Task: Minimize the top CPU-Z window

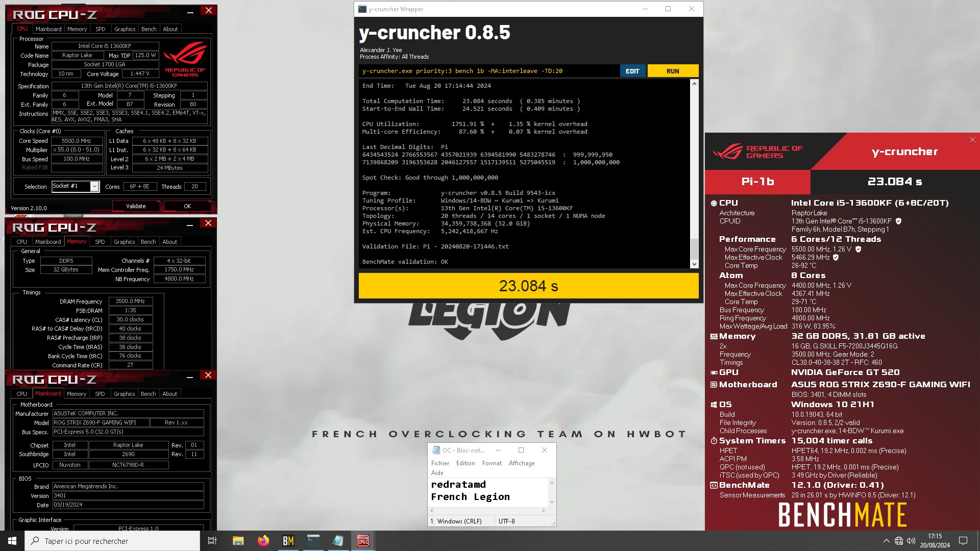Action: pos(190,12)
